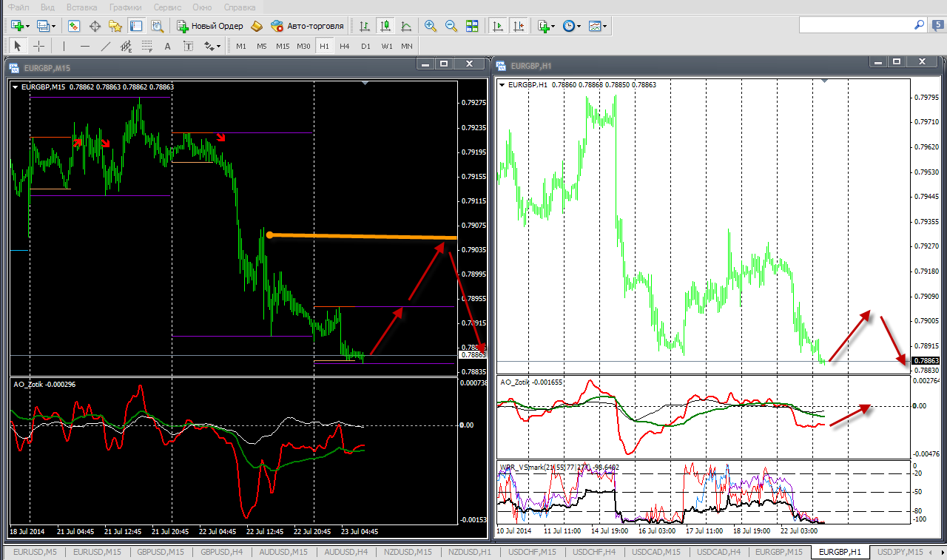Toggle the Auto Scroll chart button
The width and height of the screenshot is (947, 560).
[498, 26]
